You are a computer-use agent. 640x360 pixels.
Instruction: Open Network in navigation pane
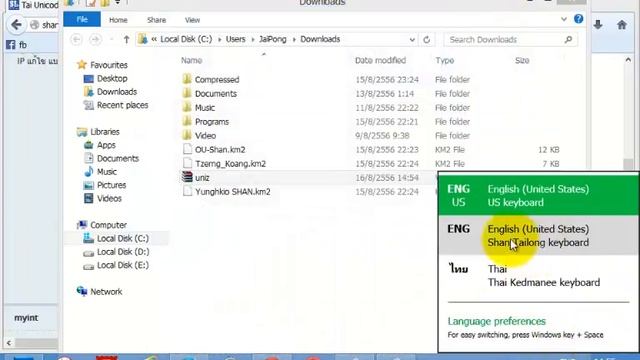(x=106, y=292)
